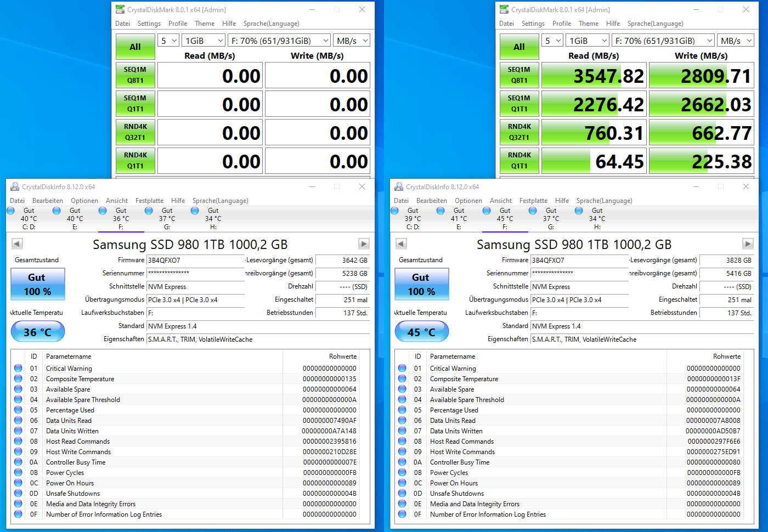Screen dimensions: 768x532
Task: Run RND4K Q1T1 test in right CrystalDiskMark
Action: coord(519,161)
